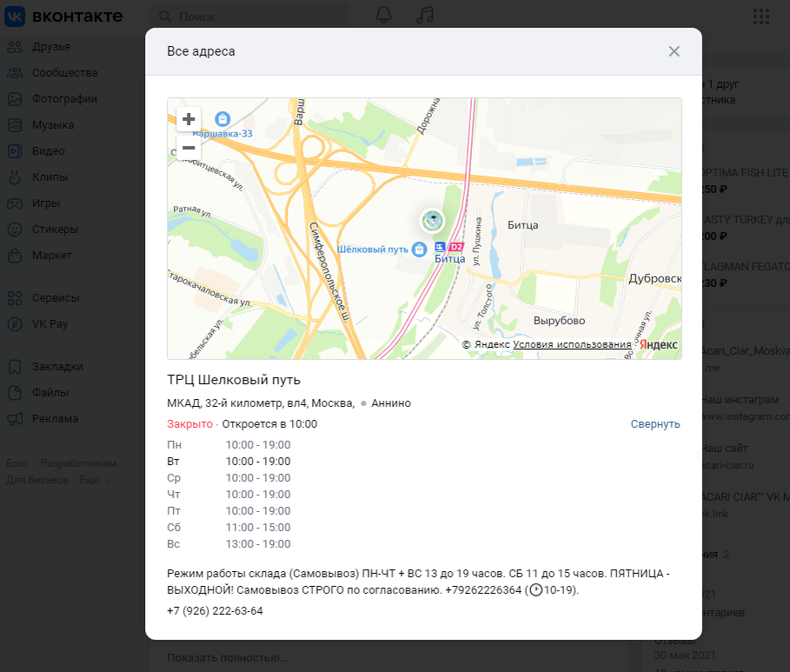Click the Реклама megaphone icon
Viewport: 790px width, 672px height.
pos(15,419)
